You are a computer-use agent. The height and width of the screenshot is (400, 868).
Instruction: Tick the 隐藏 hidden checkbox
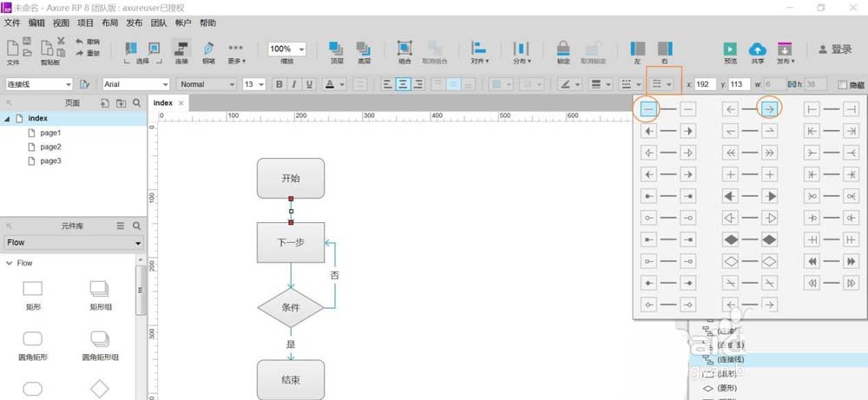pyautogui.click(x=843, y=85)
